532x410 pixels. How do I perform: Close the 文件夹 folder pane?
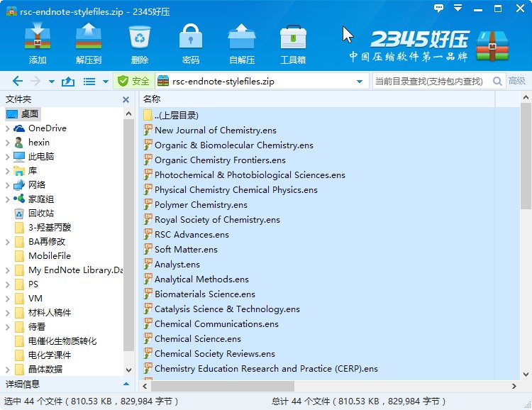click(x=126, y=99)
